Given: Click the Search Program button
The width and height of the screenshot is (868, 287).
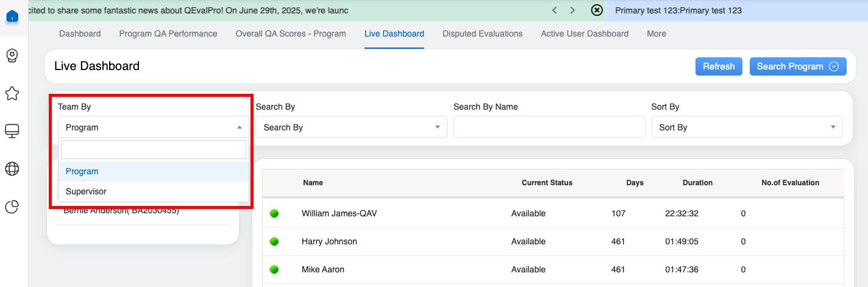Looking at the screenshot, I should pos(797,66).
